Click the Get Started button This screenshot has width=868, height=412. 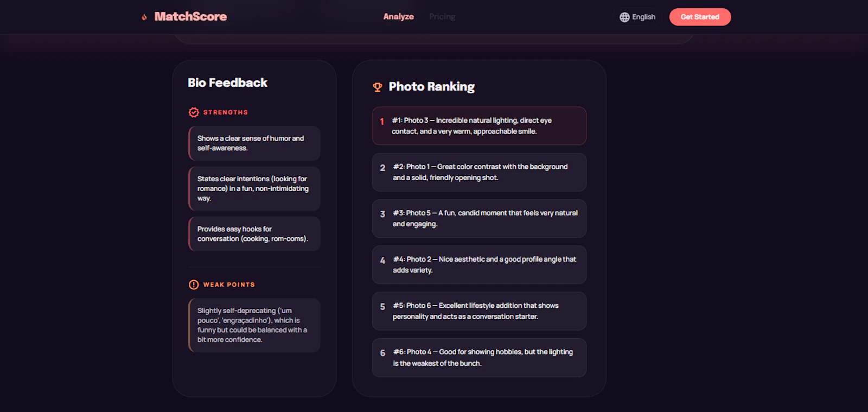(x=700, y=17)
